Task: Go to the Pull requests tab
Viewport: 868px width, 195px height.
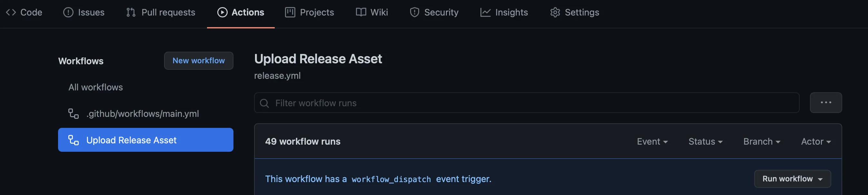Action: pyautogui.click(x=161, y=13)
